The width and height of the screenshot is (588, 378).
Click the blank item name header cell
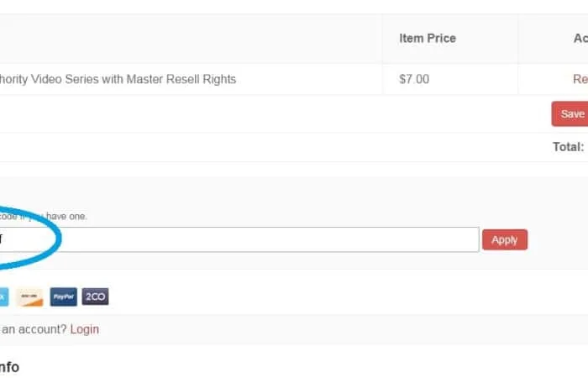[191, 39]
